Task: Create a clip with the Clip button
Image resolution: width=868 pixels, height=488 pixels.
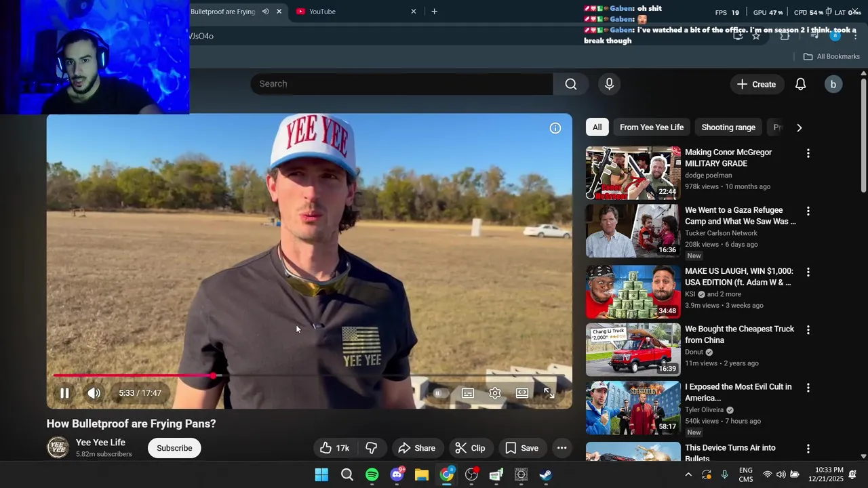Action: click(x=470, y=448)
